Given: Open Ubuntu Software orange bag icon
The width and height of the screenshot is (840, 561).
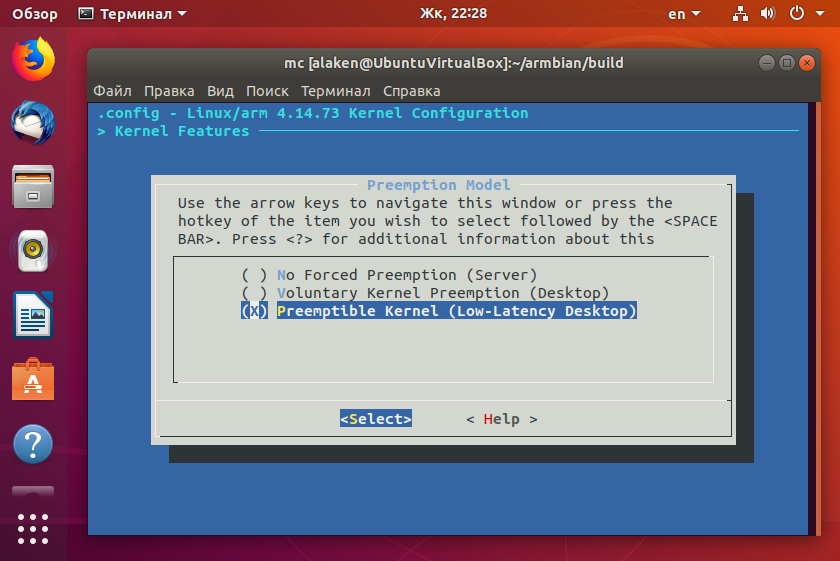Looking at the screenshot, I should point(33,379).
